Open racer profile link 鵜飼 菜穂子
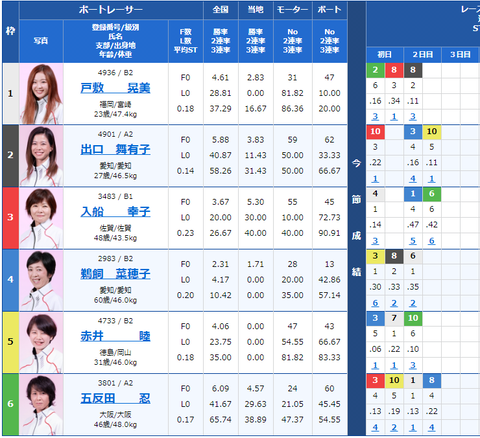Viewport: 480px width, 438px height. pyautogui.click(x=115, y=274)
